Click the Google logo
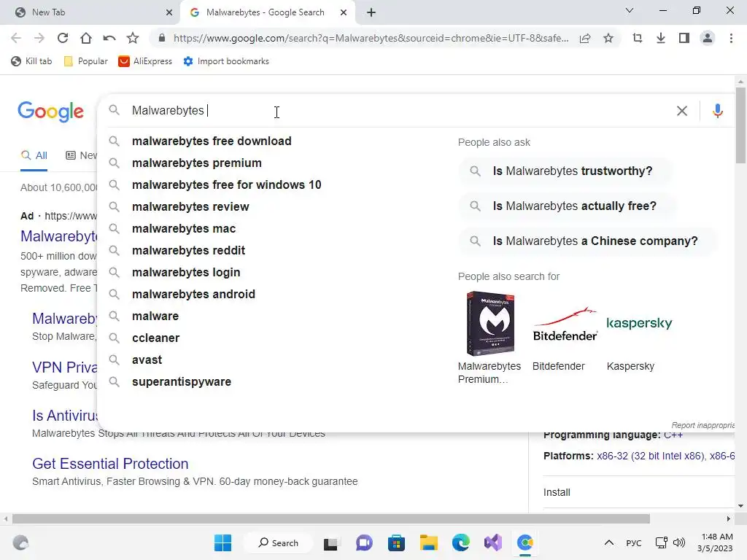747x560 pixels. coord(50,112)
